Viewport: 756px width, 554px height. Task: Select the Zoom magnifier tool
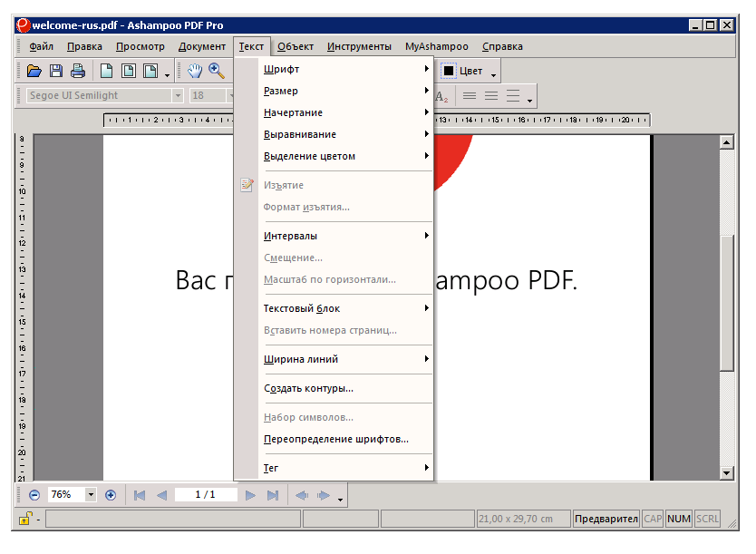point(217,72)
